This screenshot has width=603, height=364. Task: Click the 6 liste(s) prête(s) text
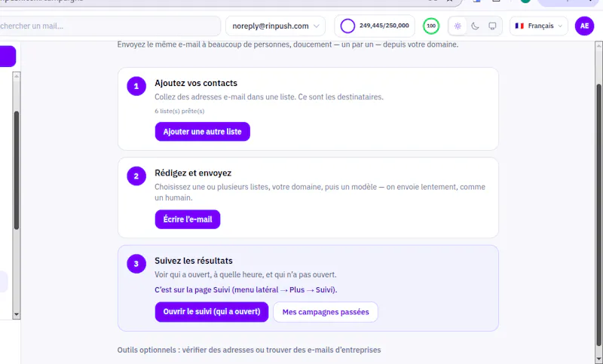[179, 111]
